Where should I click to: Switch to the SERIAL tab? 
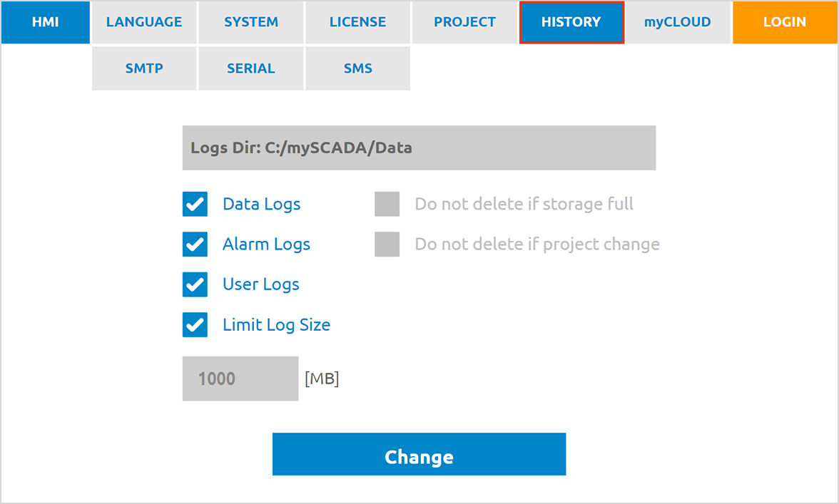tap(251, 68)
